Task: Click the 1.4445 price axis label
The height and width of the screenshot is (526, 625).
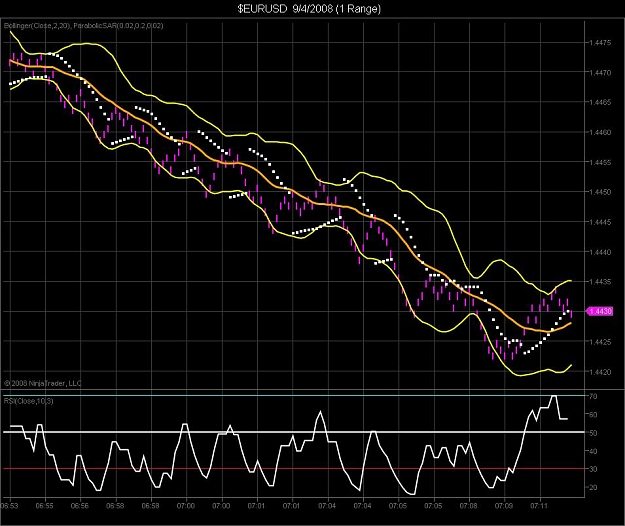Action: coord(600,222)
